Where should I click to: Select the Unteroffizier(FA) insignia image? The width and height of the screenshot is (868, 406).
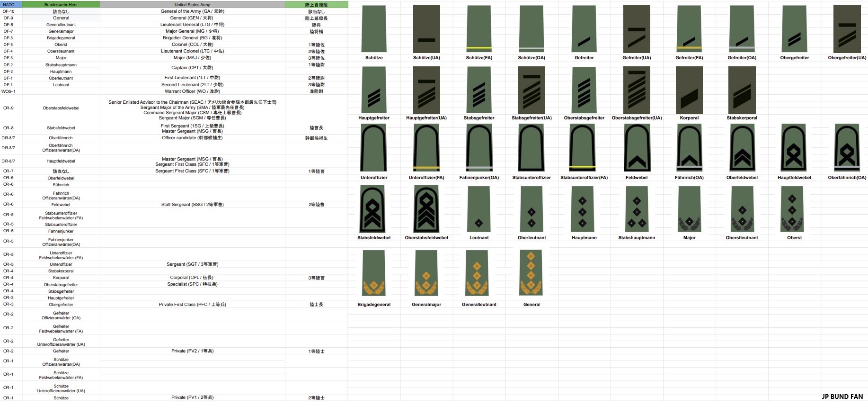click(x=426, y=147)
